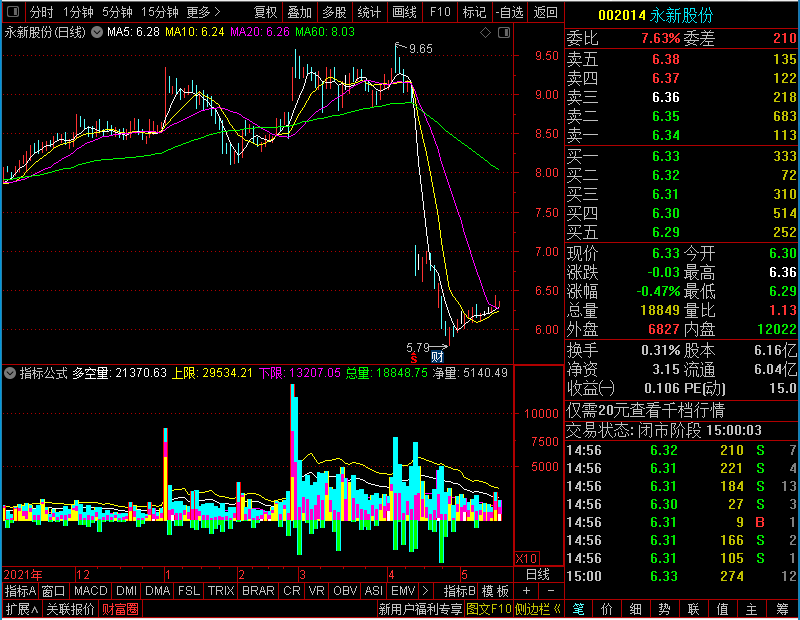The width and height of the screenshot is (800, 620).
Task: Click the diamond icon above the chart
Action: tap(486, 33)
